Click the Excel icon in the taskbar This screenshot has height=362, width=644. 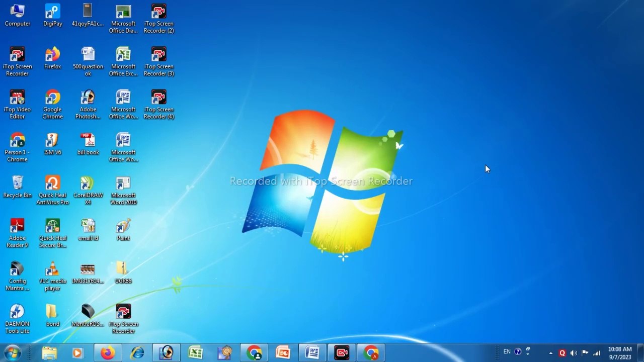[x=195, y=353]
